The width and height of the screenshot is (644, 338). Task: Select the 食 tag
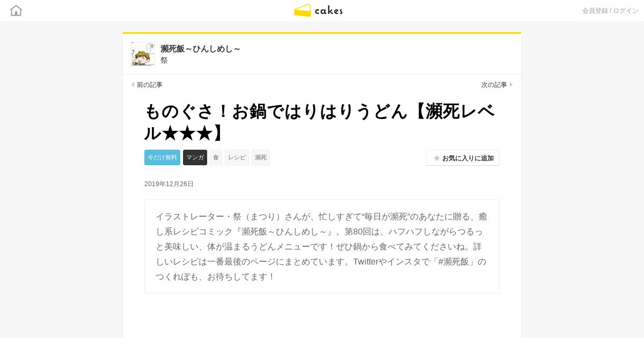pos(216,157)
